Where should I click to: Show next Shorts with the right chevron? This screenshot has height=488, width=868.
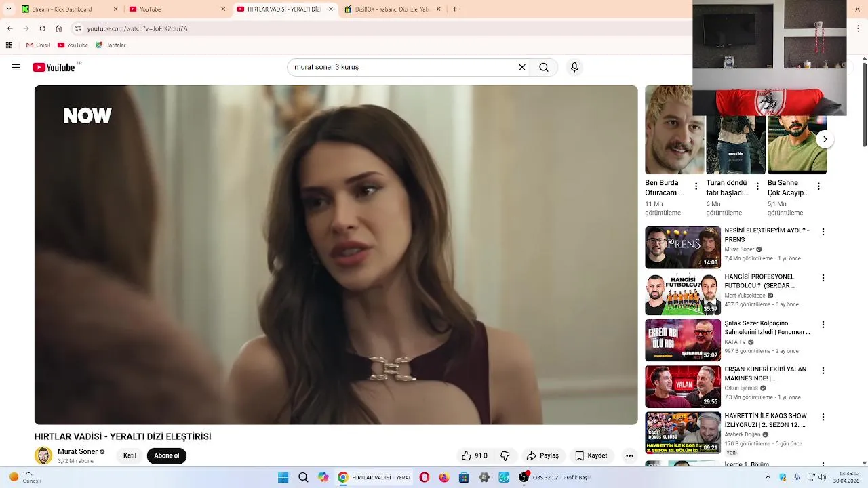pos(825,139)
